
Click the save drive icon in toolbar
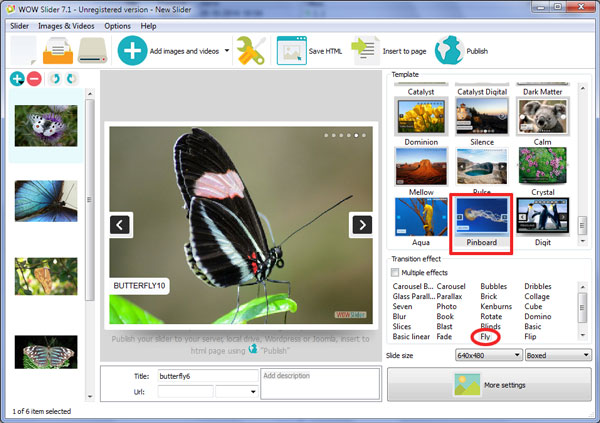pos(92,51)
